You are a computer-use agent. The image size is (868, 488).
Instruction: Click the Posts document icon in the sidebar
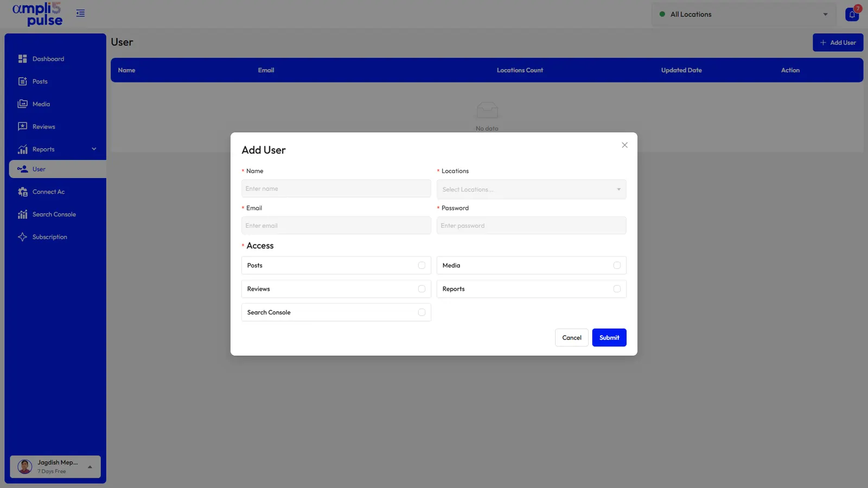[22, 81]
